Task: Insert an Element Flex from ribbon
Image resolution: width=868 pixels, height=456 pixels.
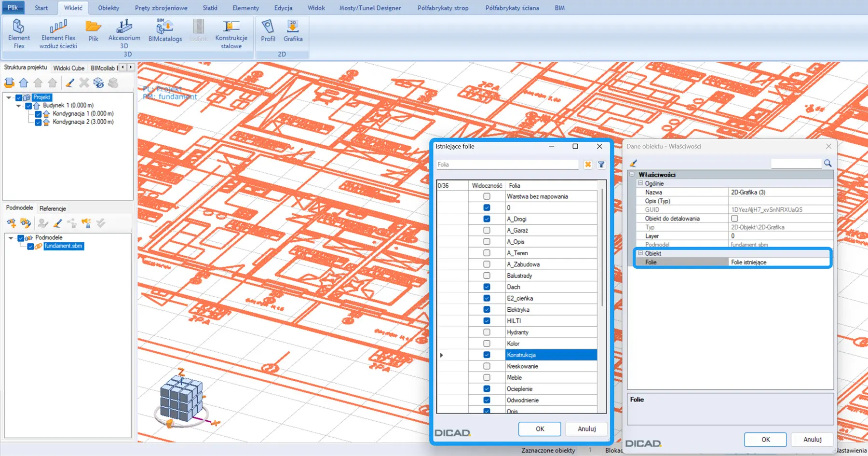Action: click(19, 34)
